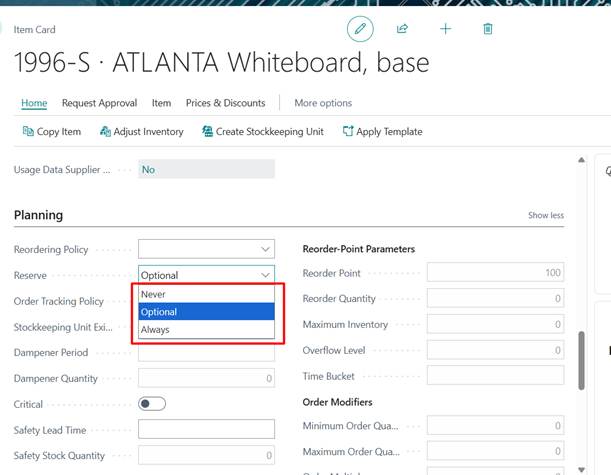The width and height of the screenshot is (611, 475).
Task: Click the Overflow Level field
Action: [x=495, y=350]
